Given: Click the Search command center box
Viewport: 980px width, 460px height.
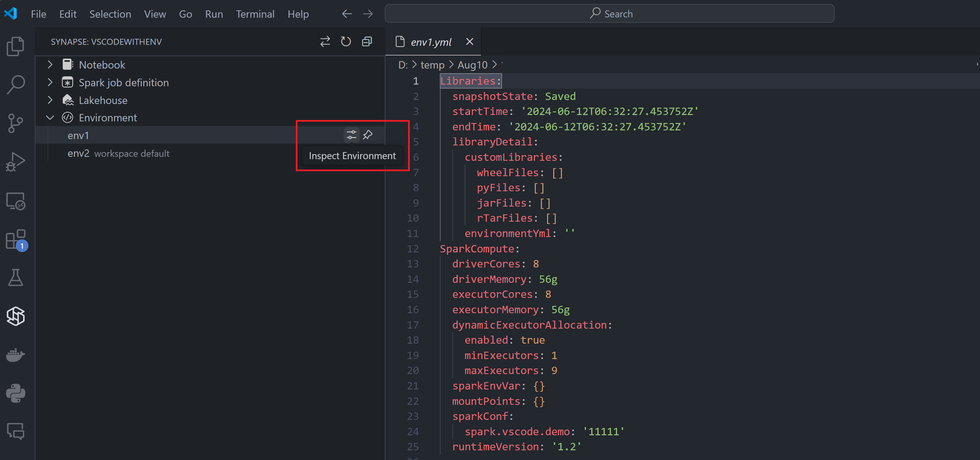Looking at the screenshot, I should point(609,14).
